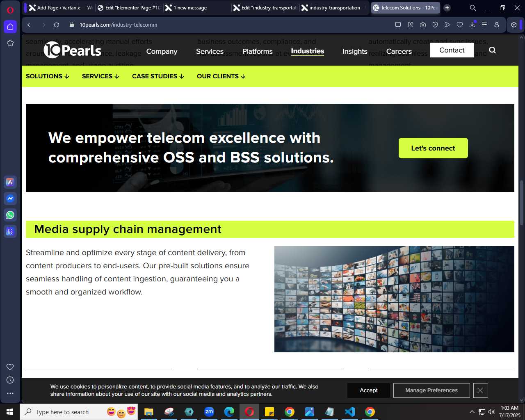Open Visual Studio Code from taskbar
This screenshot has width=525, height=420.
[x=350, y=412]
